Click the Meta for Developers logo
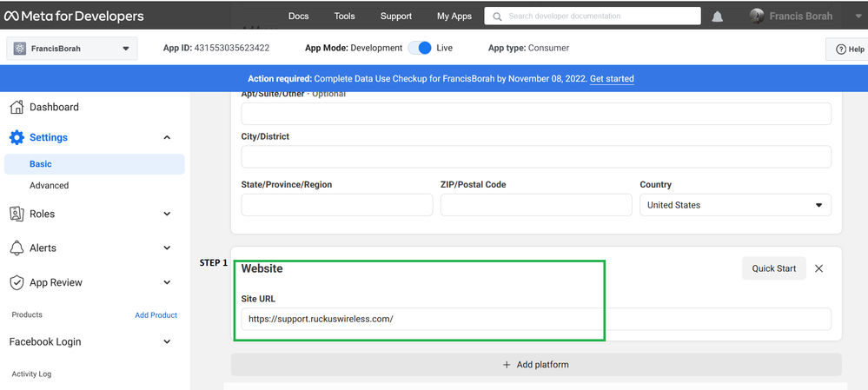The width and height of the screenshot is (868, 390). 74,17
